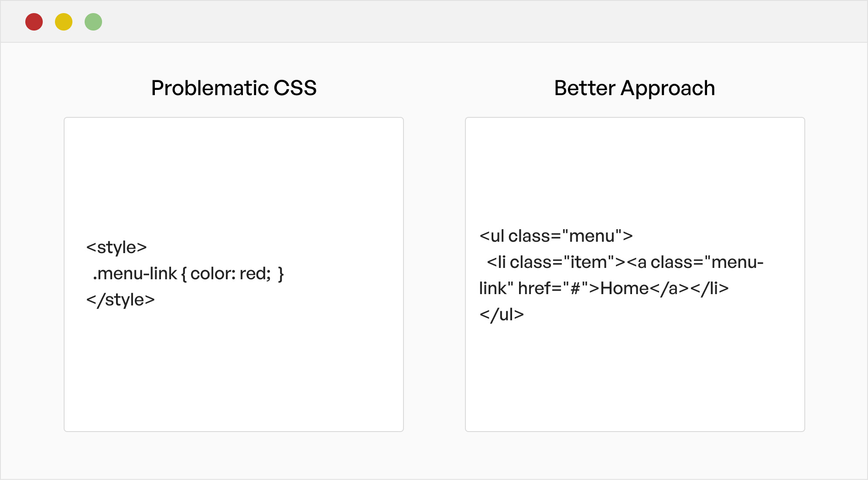Click the <ul class="menu"> line
The image size is (868, 480).
pyautogui.click(x=556, y=236)
